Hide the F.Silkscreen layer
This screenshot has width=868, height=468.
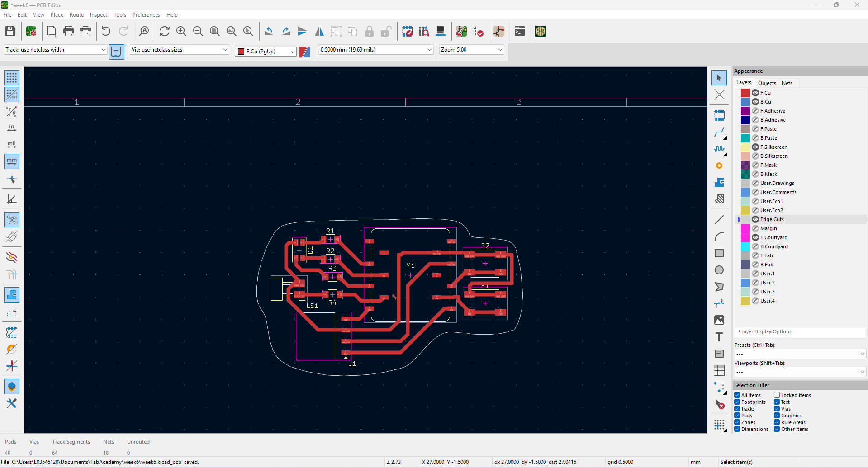[x=755, y=147]
